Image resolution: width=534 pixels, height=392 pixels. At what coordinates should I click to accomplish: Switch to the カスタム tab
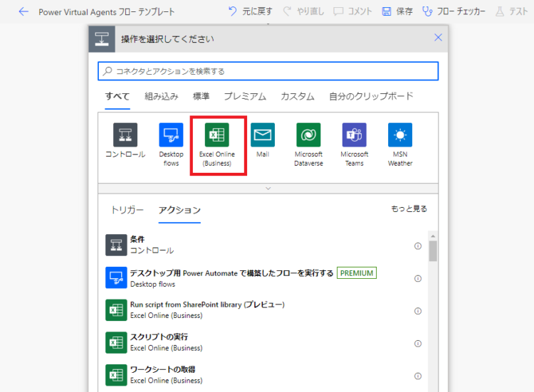coord(298,96)
